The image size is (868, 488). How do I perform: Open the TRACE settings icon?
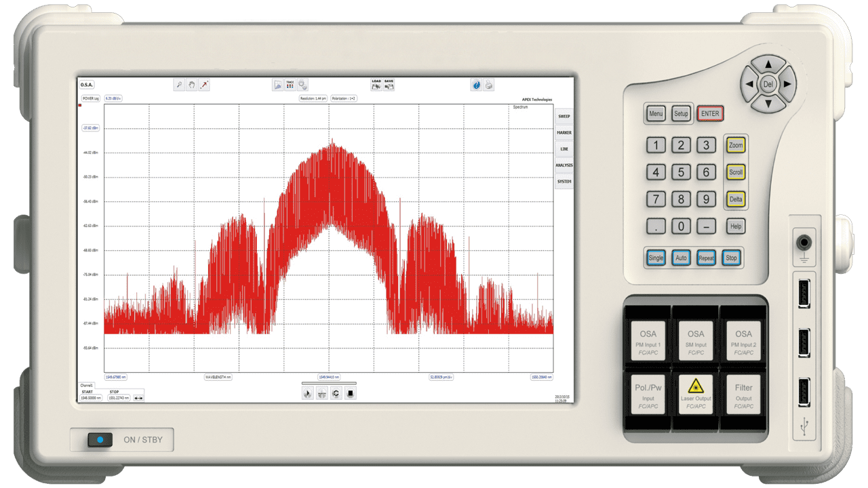click(290, 85)
